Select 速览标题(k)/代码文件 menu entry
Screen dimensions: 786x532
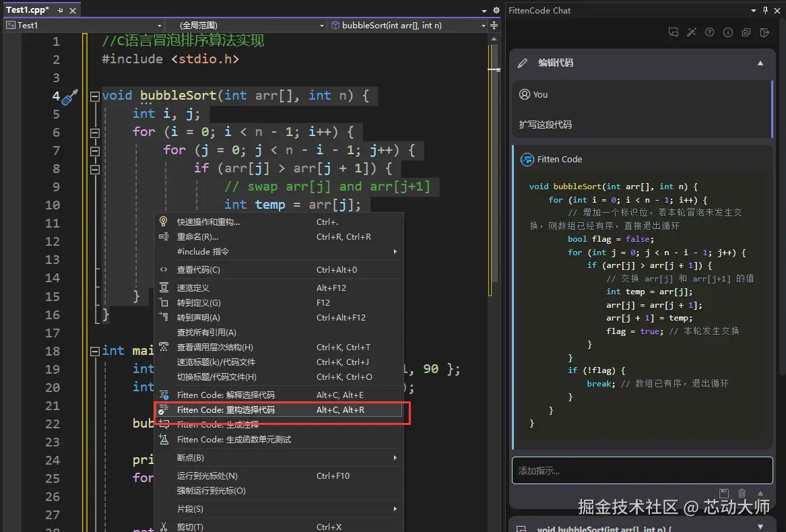pos(280,362)
